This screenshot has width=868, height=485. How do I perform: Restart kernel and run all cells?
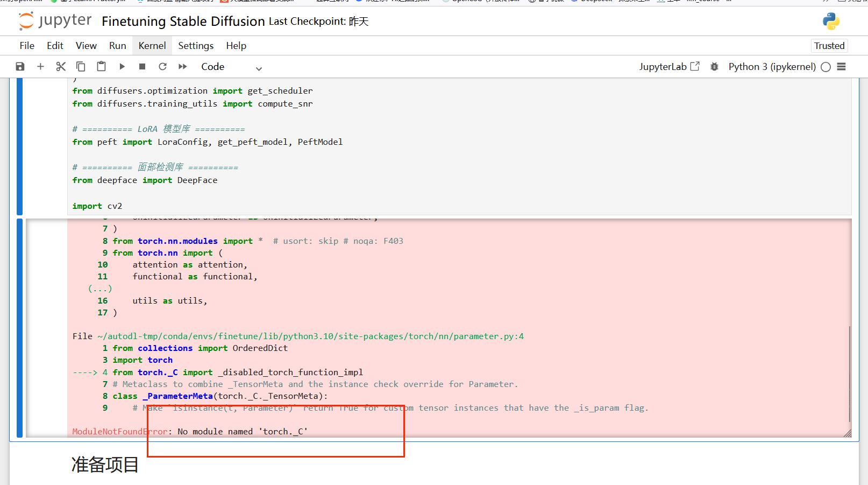click(x=183, y=66)
